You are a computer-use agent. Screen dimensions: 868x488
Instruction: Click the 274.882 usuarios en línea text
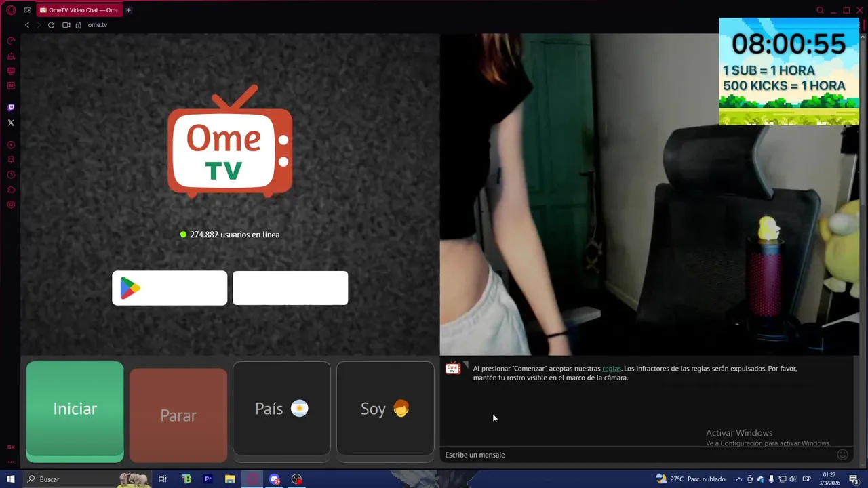pos(235,235)
